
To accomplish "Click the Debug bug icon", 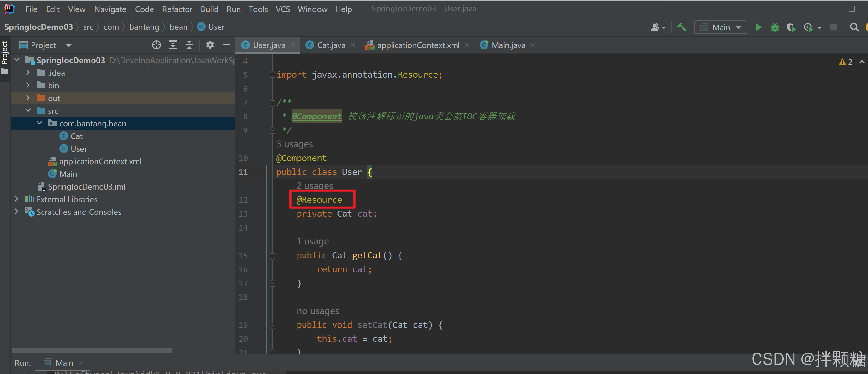I will (x=775, y=27).
